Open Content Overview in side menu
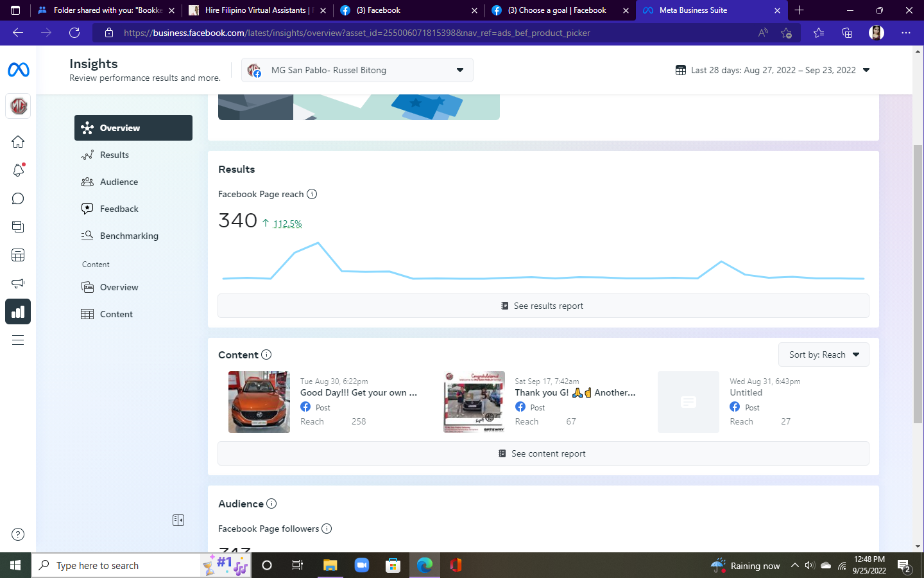This screenshot has width=924, height=578. [x=133, y=287]
